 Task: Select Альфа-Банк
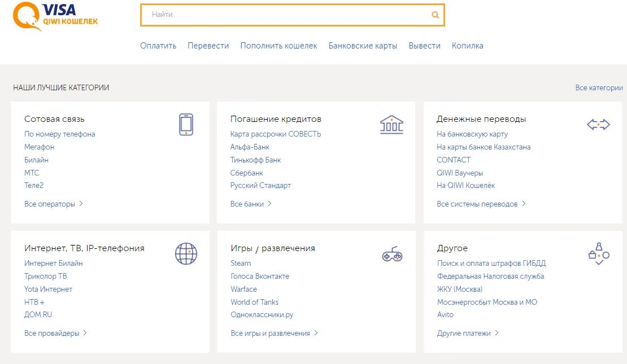[x=250, y=147]
